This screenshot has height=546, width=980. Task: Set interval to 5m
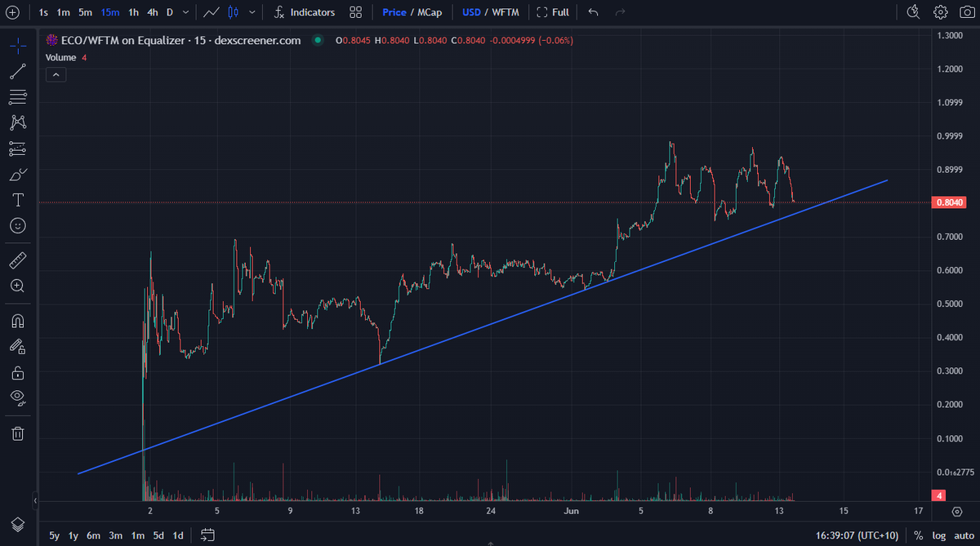pyautogui.click(x=85, y=12)
